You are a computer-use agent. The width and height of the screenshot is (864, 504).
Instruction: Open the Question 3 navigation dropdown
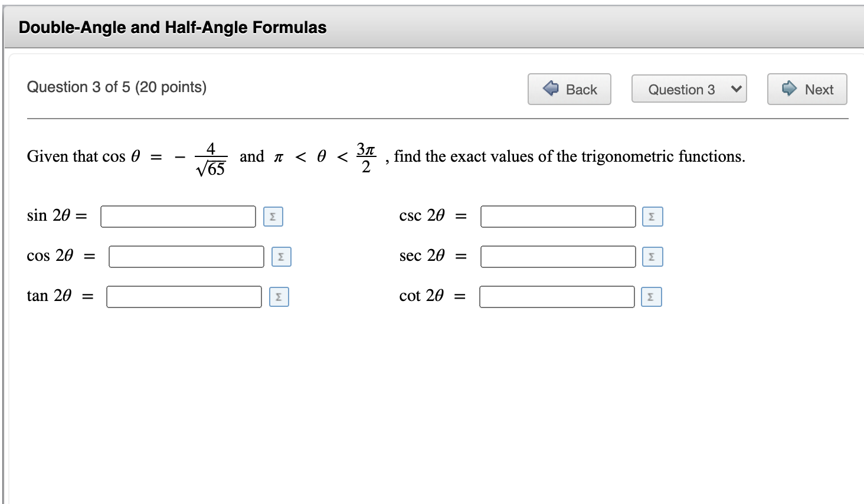(689, 89)
